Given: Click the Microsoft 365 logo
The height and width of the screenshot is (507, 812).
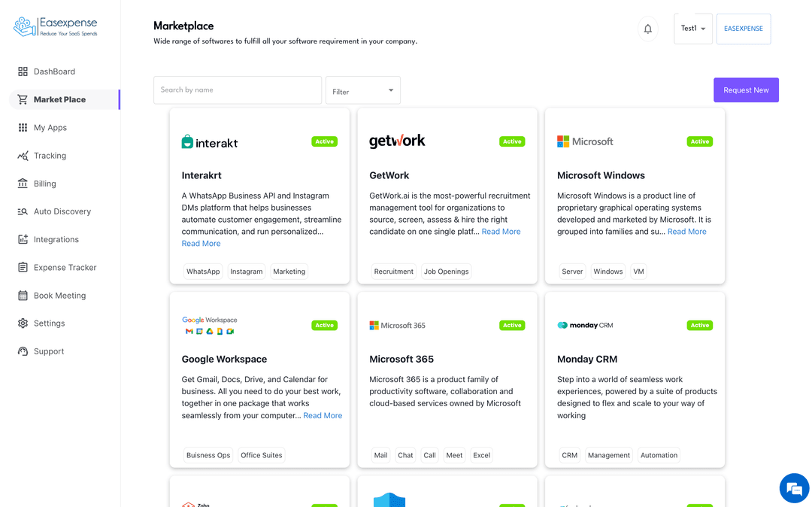Looking at the screenshot, I should click(x=397, y=325).
